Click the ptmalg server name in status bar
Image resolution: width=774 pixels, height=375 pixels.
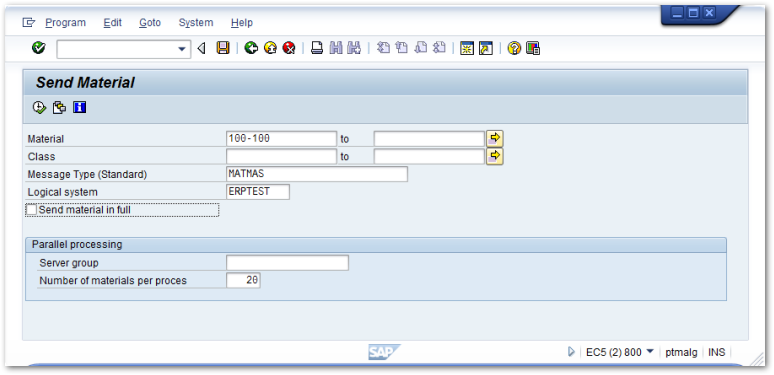[x=681, y=352]
